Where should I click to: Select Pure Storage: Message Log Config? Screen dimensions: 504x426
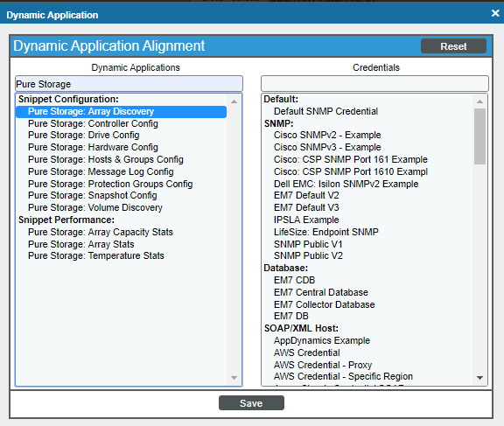click(x=101, y=171)
